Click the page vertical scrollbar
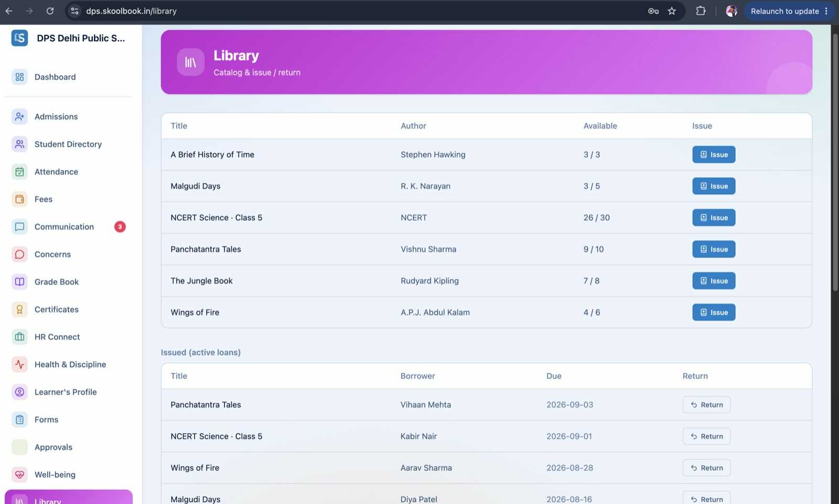The width and height of the screenshot is (839, 504). (x=835, y=157)
